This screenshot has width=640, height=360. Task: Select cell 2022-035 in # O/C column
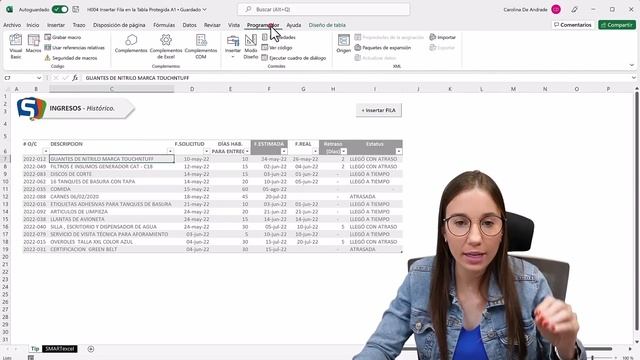pos(35,189)
